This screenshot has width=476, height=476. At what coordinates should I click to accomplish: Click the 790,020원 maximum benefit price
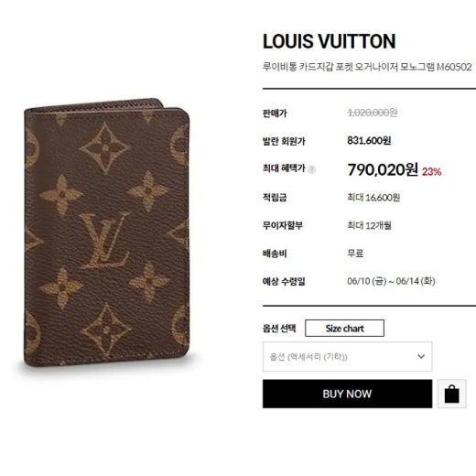click(383, 169)
